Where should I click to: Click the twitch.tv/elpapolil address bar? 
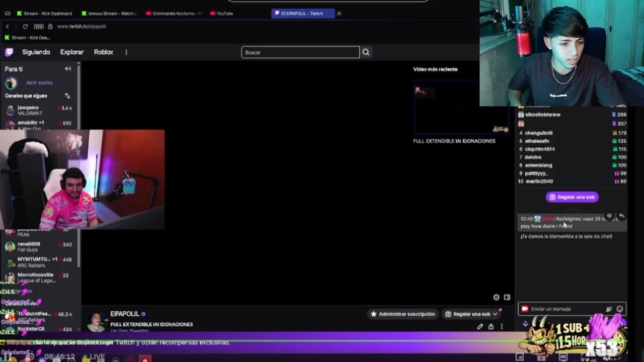[82, 26]
